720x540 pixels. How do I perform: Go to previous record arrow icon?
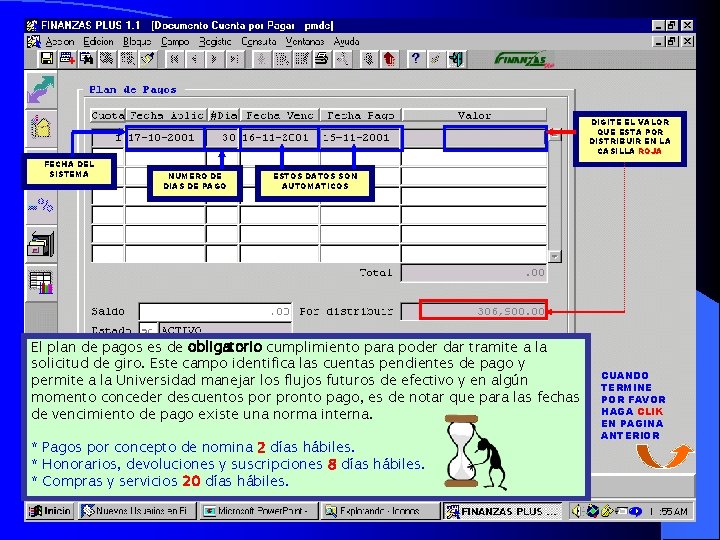click(x=194, y=59)
